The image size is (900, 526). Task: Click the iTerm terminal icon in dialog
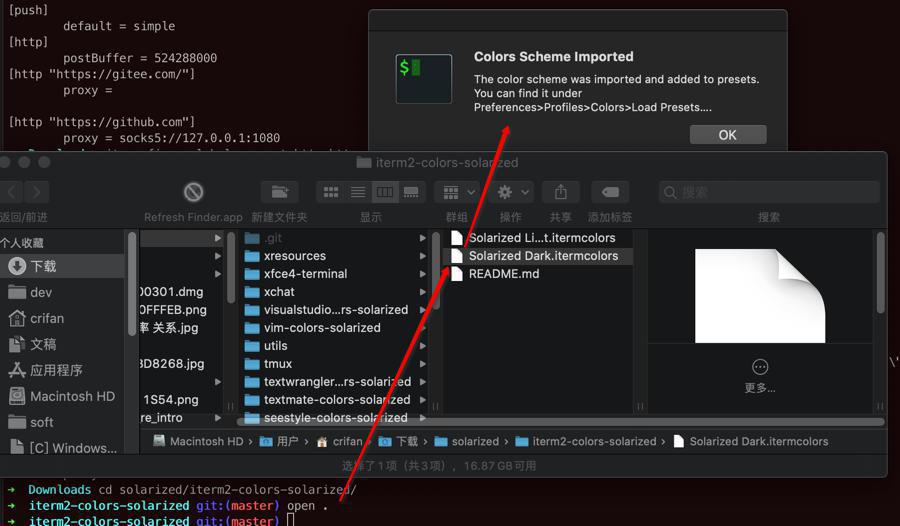tap(424, 79)
